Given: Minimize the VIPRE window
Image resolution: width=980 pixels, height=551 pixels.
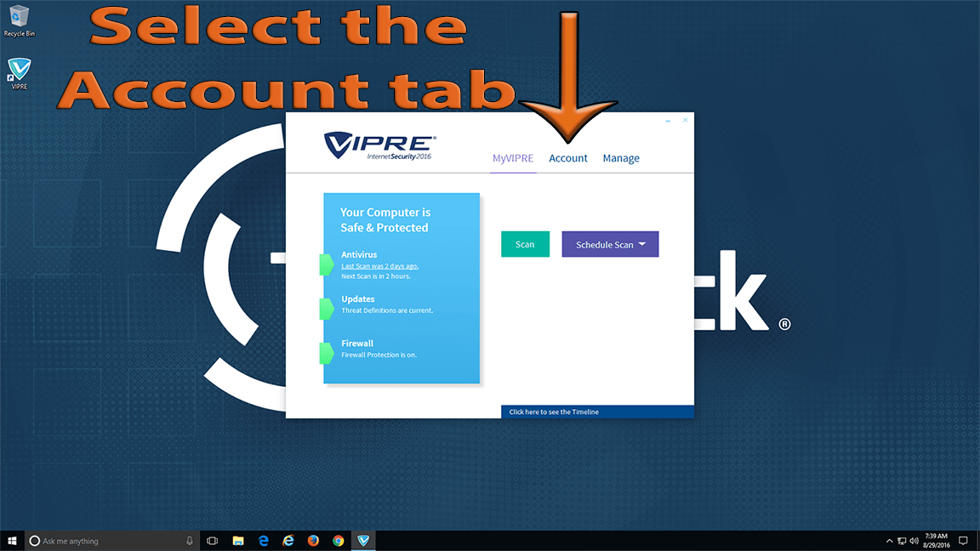Looking at the screenshot, I should pos(668,121).
